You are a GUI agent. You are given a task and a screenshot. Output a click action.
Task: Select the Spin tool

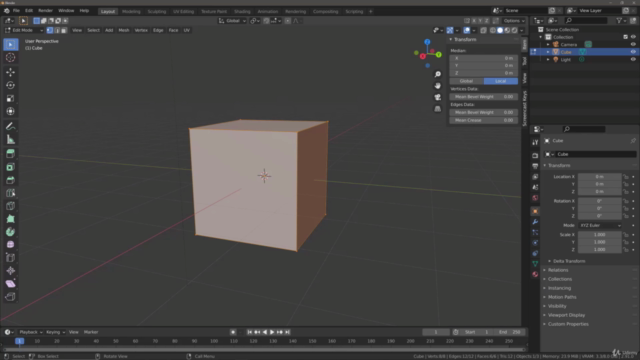tap(11, 232)
